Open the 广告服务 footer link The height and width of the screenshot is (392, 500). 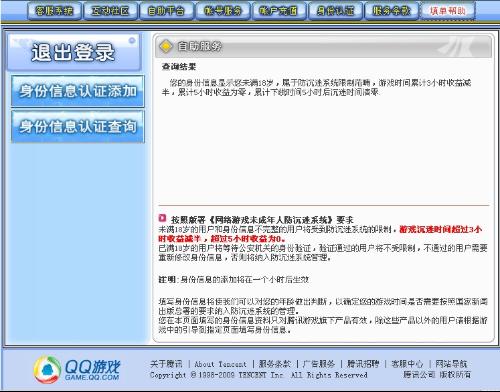319,364
